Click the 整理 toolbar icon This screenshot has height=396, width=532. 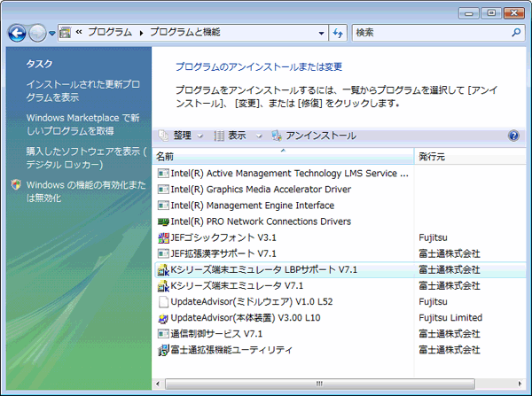coord(164,136)
